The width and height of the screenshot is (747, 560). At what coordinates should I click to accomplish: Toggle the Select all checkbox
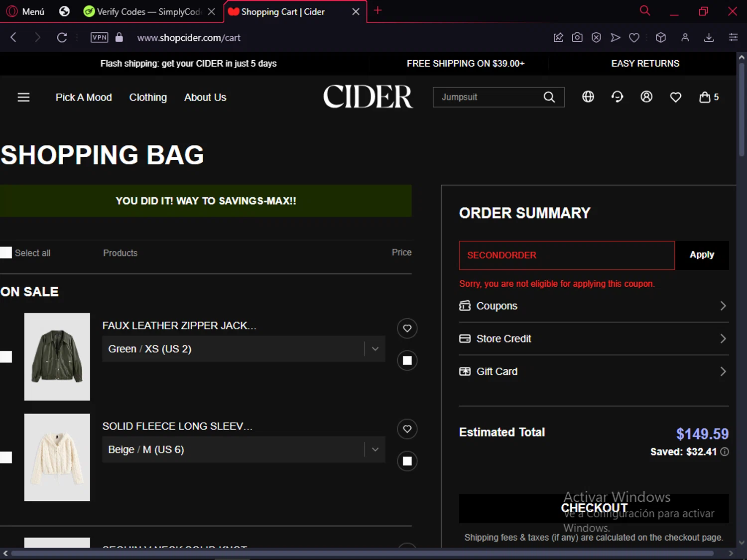pos(5,252)
